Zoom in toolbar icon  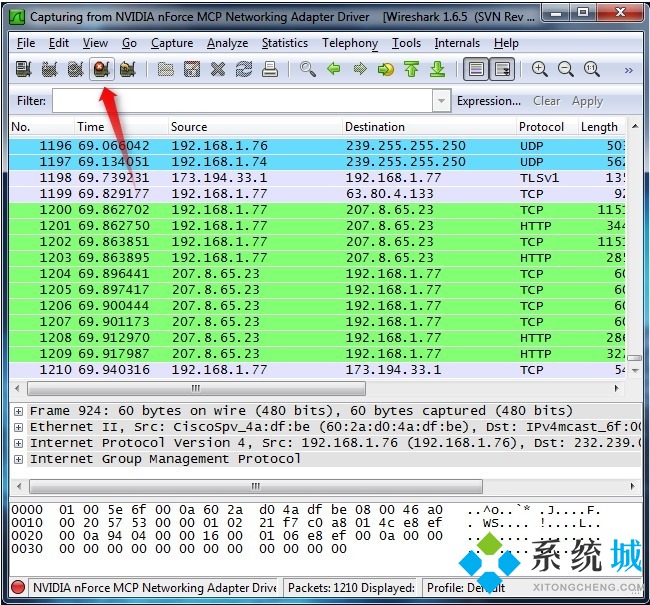tap(539, 69)
